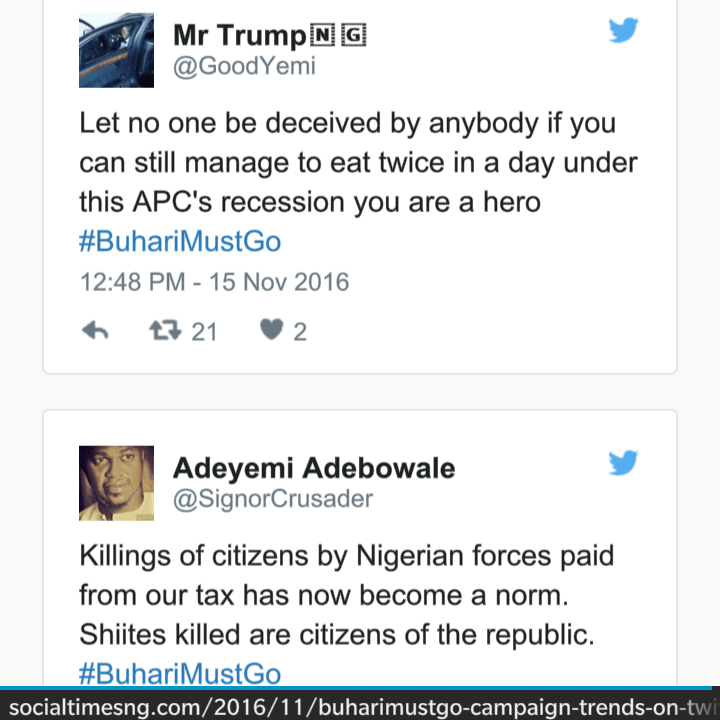This screenshot has width=720, height=720.
Task: Click the Twitter bird icon on Mr Trump tweet
Action: pos(623,30)
